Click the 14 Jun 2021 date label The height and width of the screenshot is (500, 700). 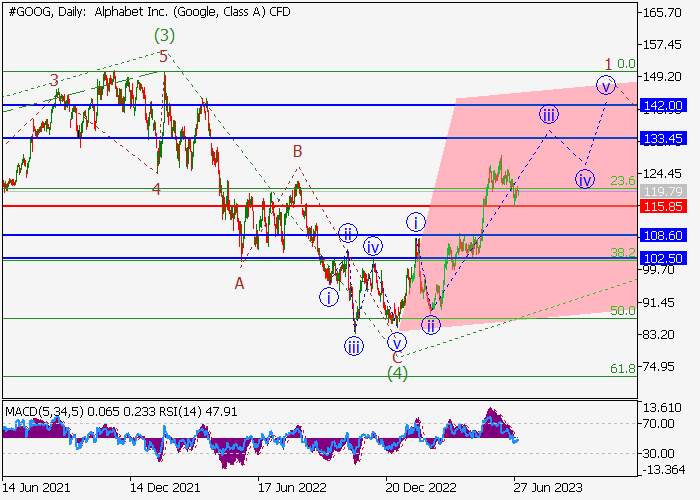(x=36, y=487)
